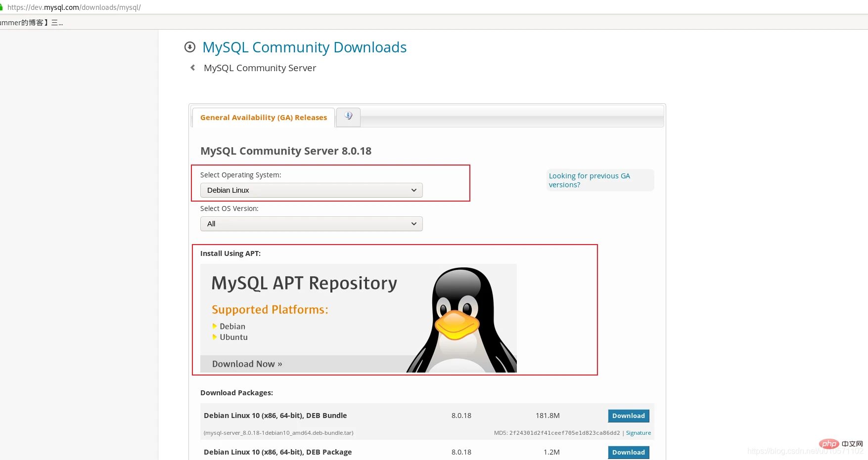
Task: Click the MySQL APT Repository banner title
Action: [304, 283]
